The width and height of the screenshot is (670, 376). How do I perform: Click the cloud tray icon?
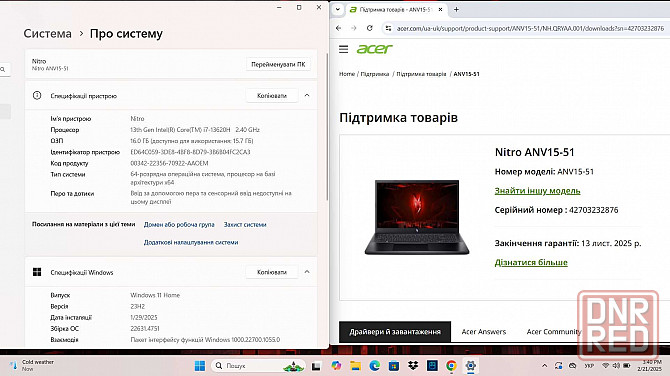573,366
